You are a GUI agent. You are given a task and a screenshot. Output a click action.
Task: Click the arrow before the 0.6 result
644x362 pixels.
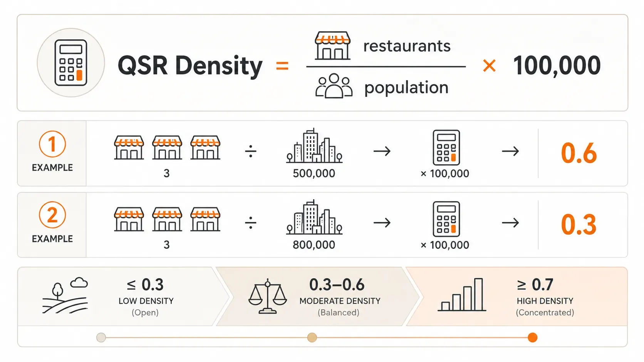[510, 151]
